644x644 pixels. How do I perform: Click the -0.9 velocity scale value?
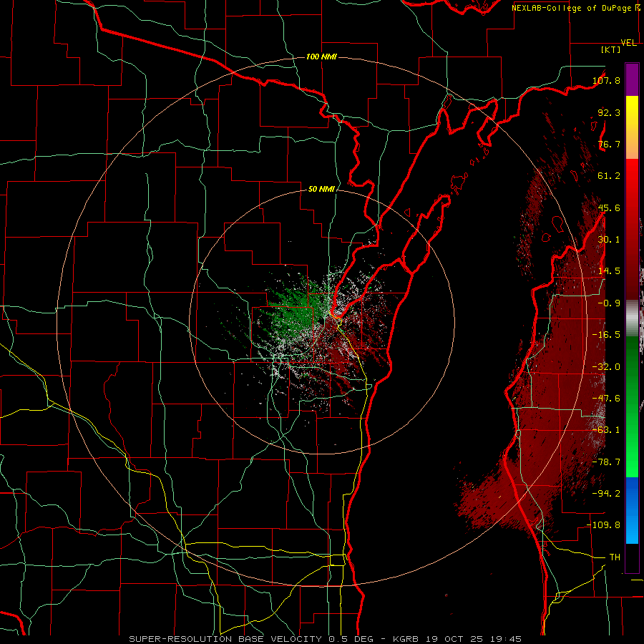[609, 303]
